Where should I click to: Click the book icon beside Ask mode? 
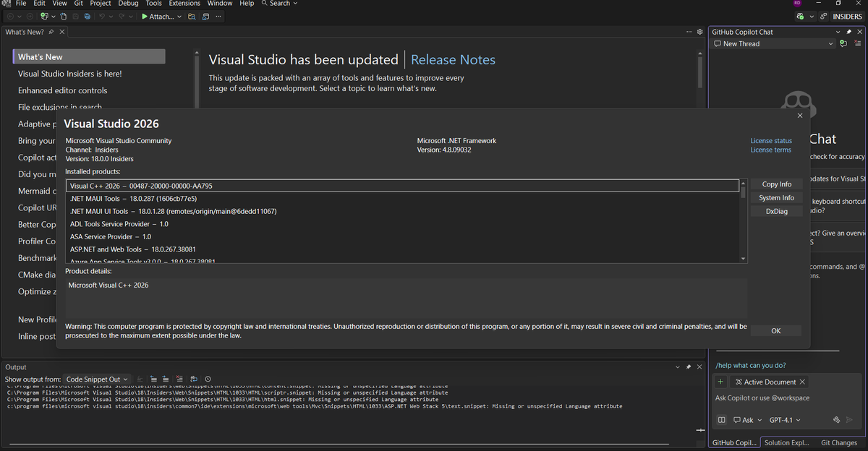pos(721,420)
